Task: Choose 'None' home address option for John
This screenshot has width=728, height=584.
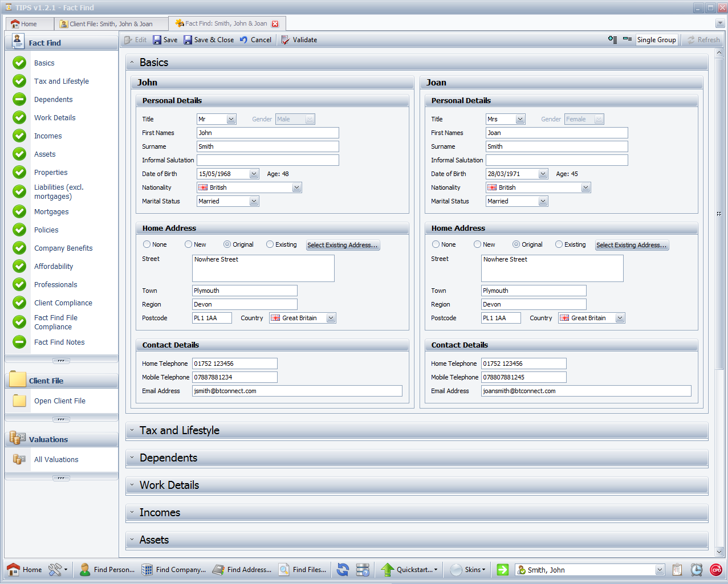Action: click(147, 244)
